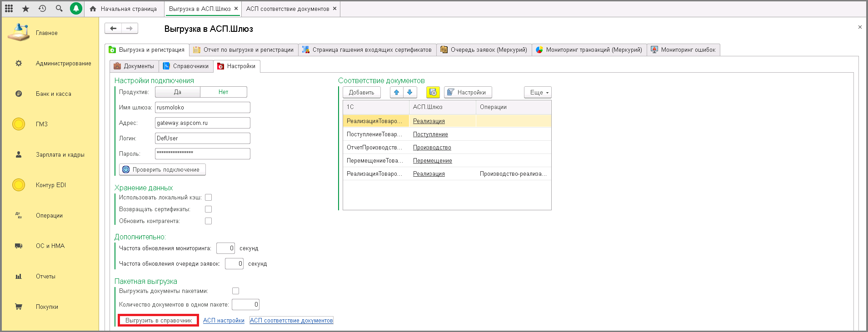Viewport: 868px width, 332px height.
Task: Open the Контур EDI section
Action: click(50, 185)
